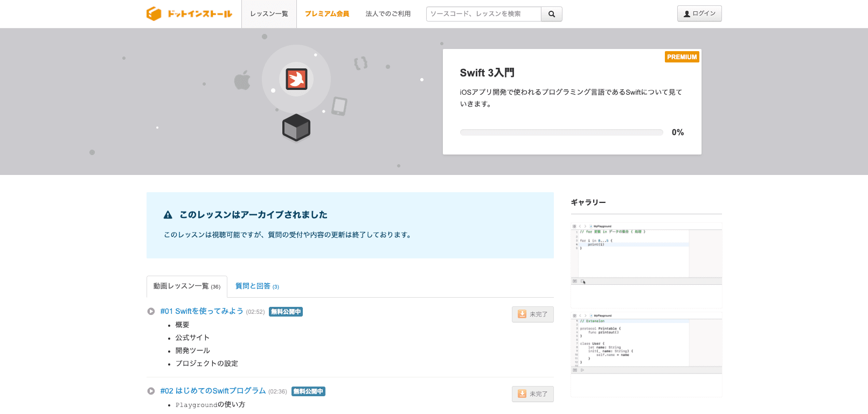This screenshot has height=414, width=868.
Task: Click the search magnifier button
Action: [x=551, y=14]
